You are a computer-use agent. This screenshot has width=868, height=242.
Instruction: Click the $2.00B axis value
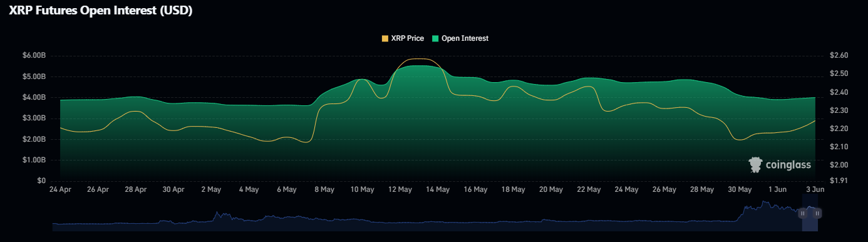(x=34, y=139)
